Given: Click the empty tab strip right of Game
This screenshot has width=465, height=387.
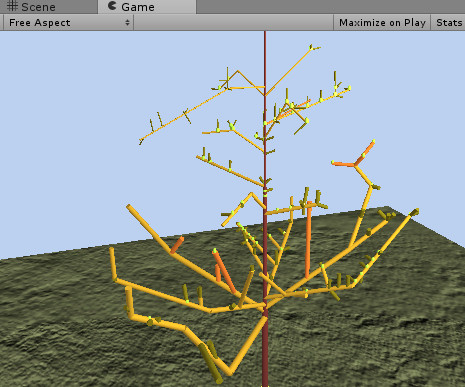Looking at the screenshot, I should click(x=331, y=7).
